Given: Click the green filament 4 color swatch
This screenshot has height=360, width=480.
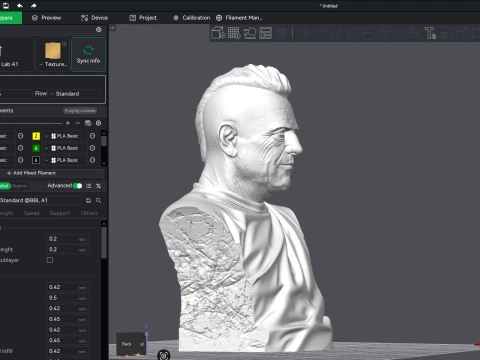Looking at the screenshot, I should coord(36,148).
